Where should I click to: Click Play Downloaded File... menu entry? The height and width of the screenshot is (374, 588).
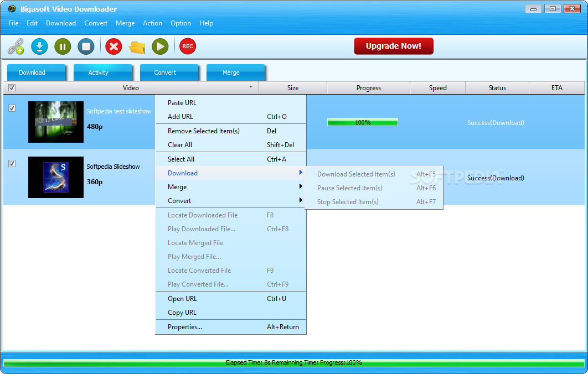[231, 229]
